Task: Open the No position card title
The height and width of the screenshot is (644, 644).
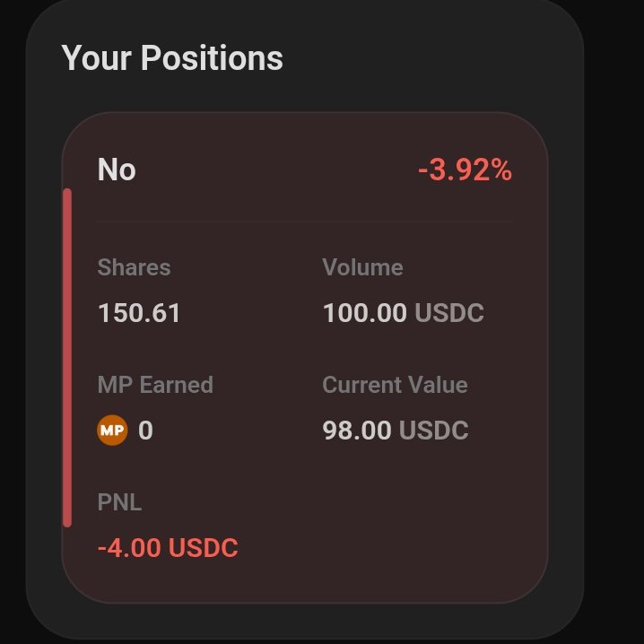Action: pos(117,170)
